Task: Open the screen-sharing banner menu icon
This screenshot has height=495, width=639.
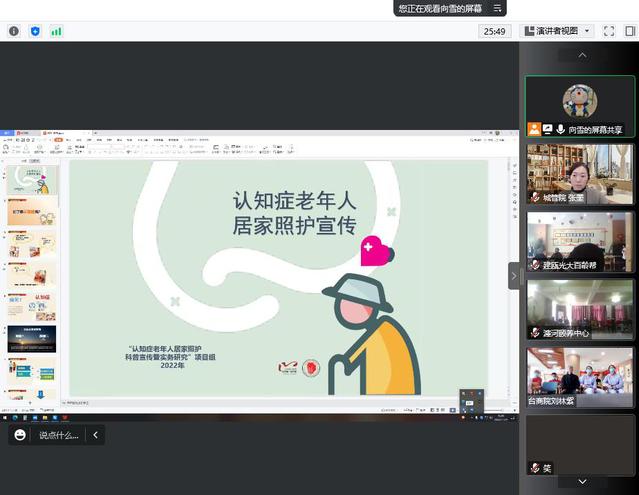Action: (496, 8)
